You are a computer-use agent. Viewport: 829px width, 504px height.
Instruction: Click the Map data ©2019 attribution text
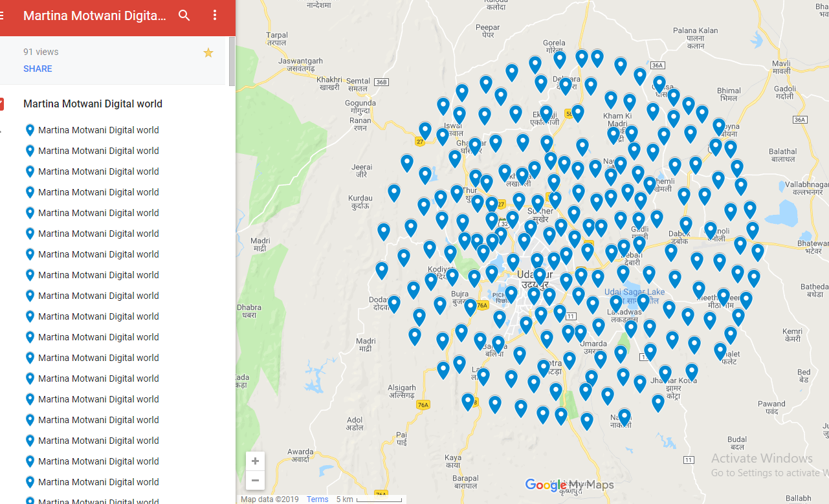click(x=269, y=499)
